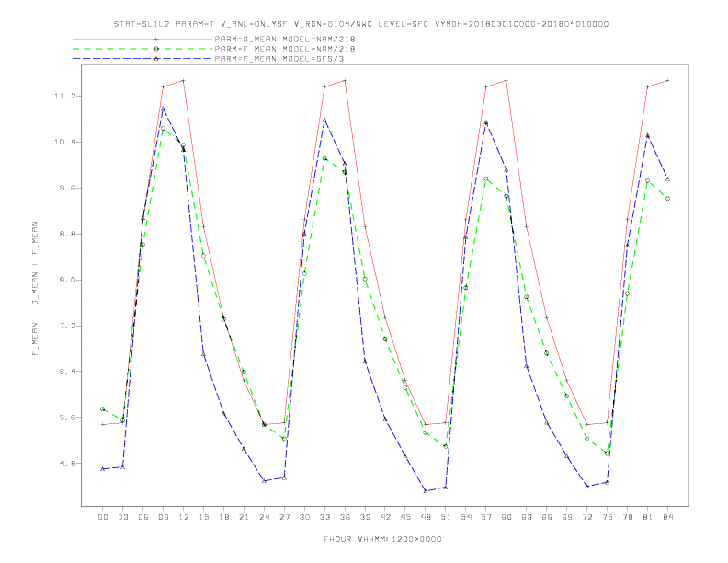Click x-axis tick label 57
This screenshot has width=728, height=563.
pos(486,517)
